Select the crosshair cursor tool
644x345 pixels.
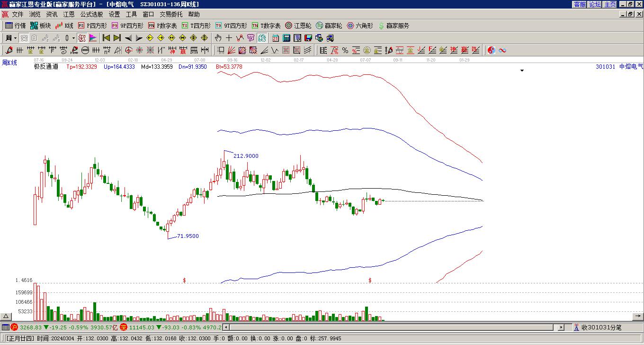coord(229,38)
